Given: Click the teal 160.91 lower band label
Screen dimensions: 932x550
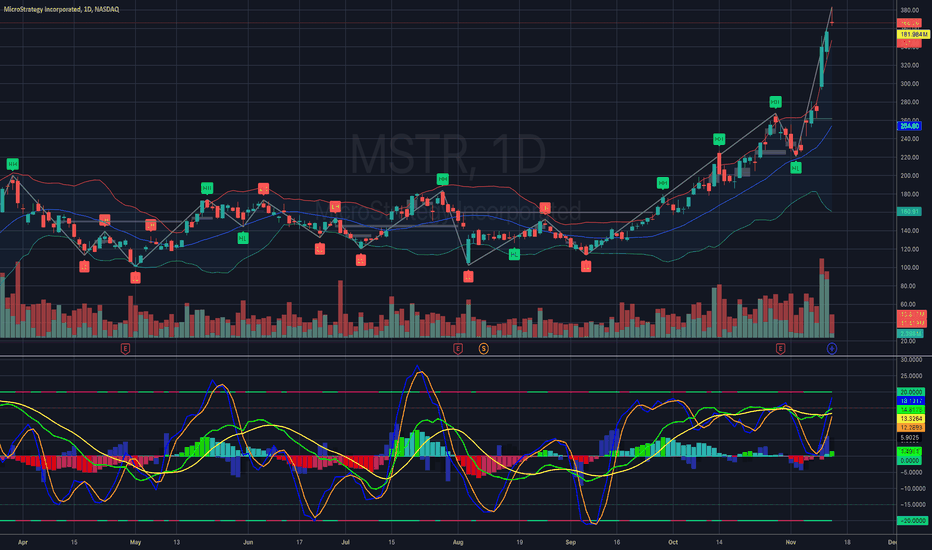Looking at the screenshot, I should pyautogui.click(x=909, y=212).
